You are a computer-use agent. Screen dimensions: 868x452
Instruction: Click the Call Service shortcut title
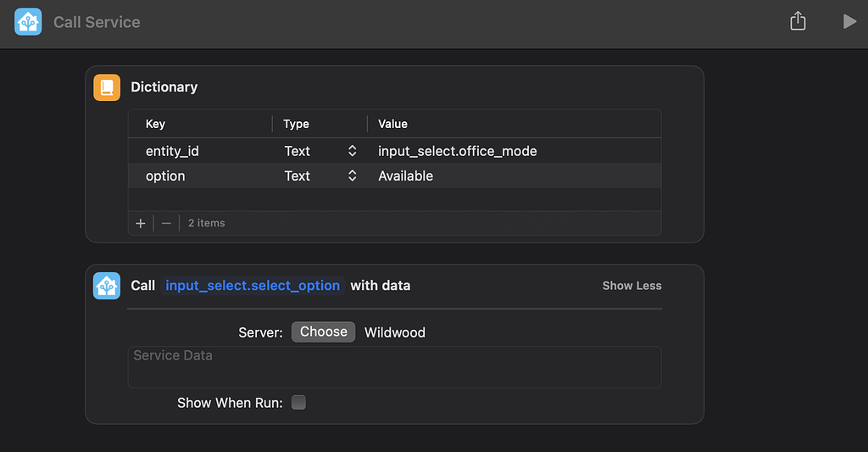coord(97,22)
